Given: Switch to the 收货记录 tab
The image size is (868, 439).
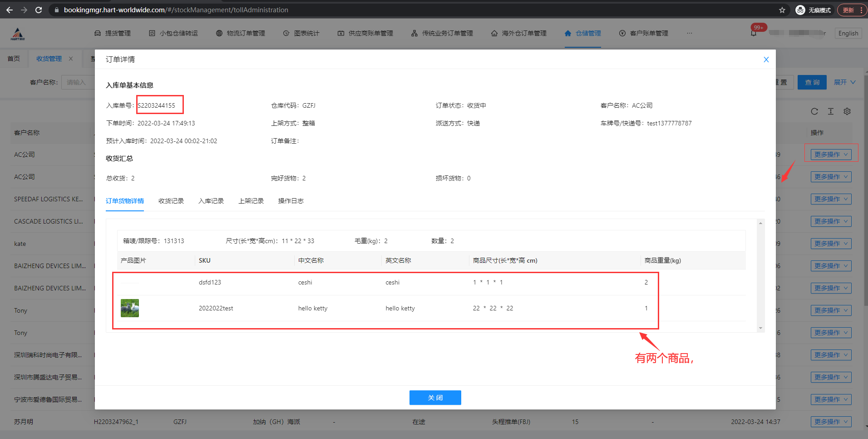Looking at the screenshot, I should click(171, 201).
